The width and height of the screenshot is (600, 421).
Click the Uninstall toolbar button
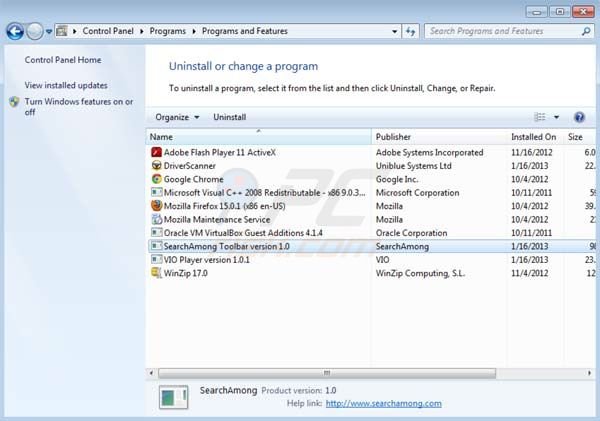pos(229,117)
